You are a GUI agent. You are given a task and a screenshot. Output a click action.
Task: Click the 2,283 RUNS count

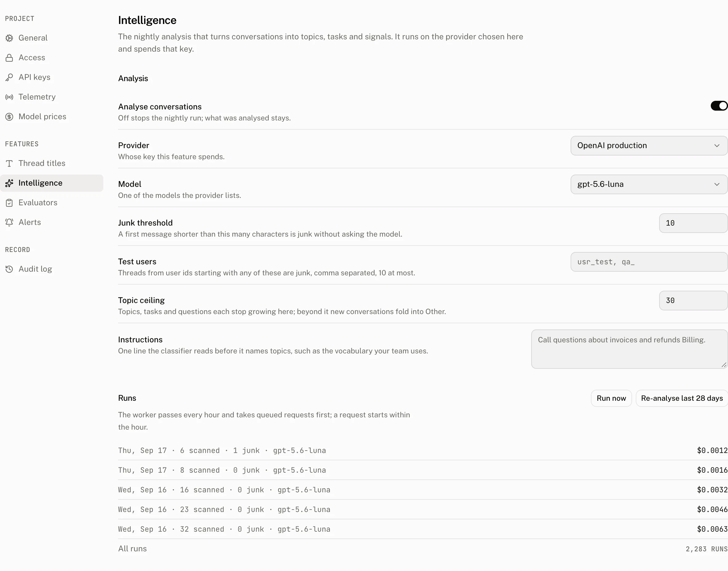706,549
